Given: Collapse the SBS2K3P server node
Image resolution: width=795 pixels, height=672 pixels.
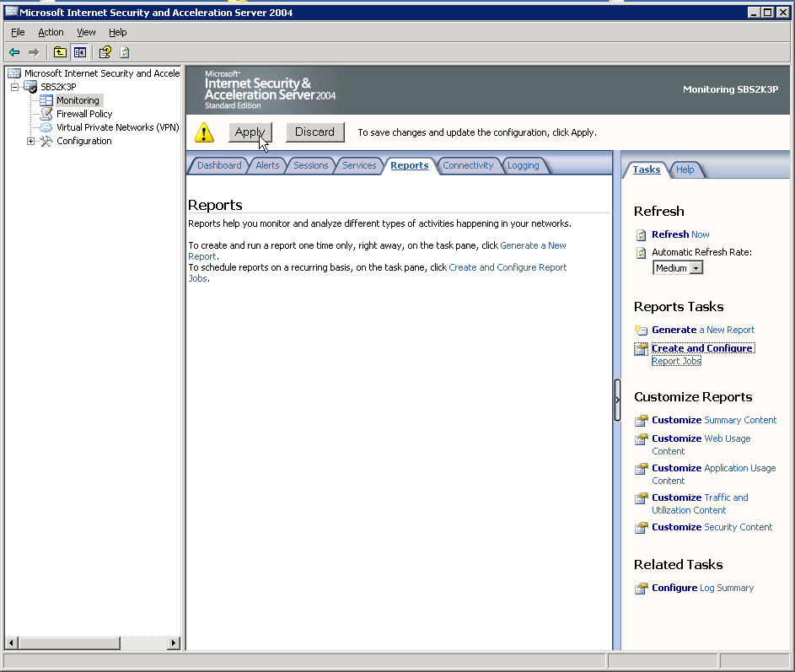Looking at the screenshot, I should pos(14,87).
